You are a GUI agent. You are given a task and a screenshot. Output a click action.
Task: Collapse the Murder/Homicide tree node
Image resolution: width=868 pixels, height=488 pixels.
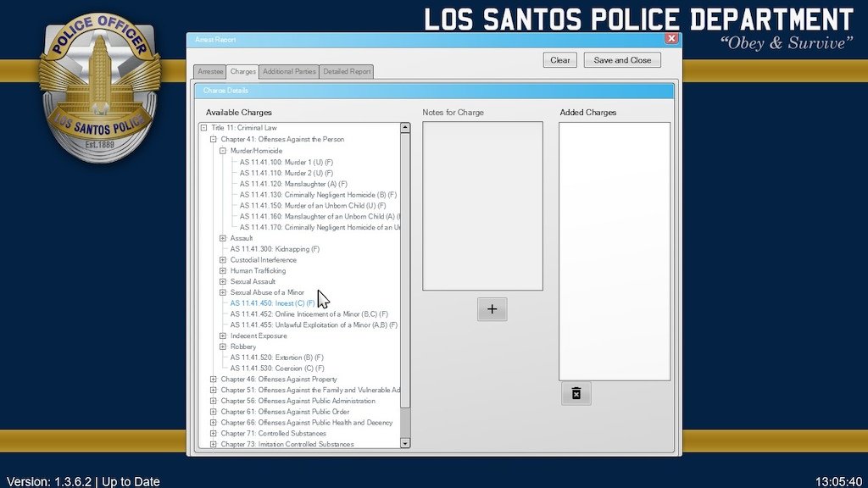[x=223, y=151]
